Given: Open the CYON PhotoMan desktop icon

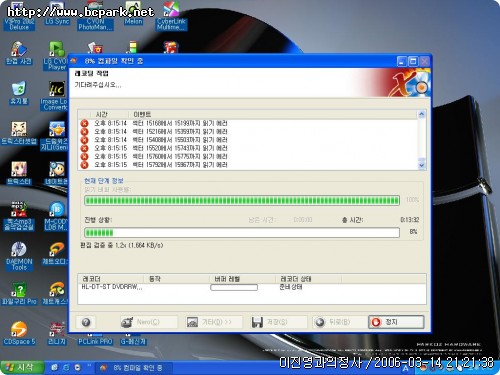Looking at the screenshot, I should (x=95, y=17).
